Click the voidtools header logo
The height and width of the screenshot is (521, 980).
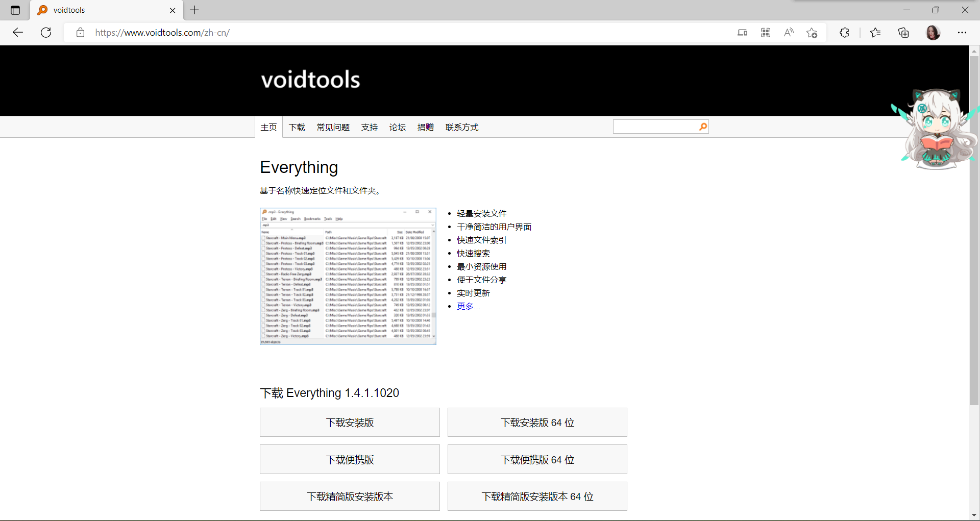pos(311,80)
